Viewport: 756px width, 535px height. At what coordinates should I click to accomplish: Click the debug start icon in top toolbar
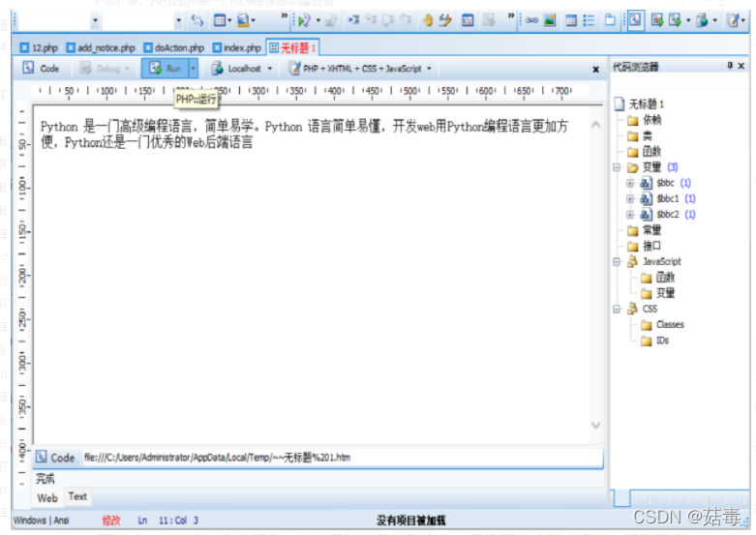click(x=304, y=20)
